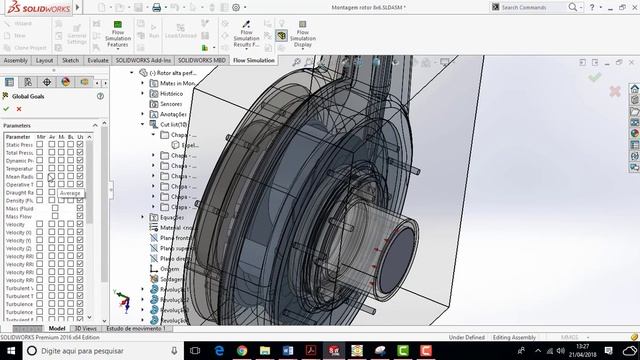
Task: Open the Print dropdown arrow
Action: point(166,7)
